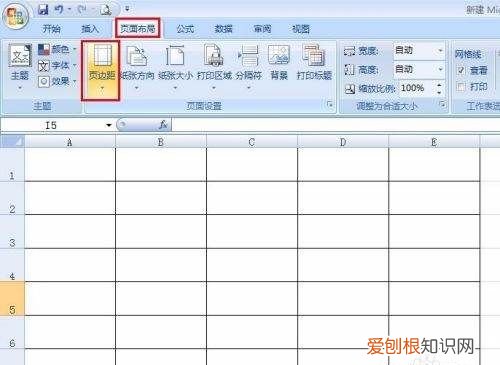Select highlighted row 5 header
500x365 pixels.
click(x=12, y=299)
